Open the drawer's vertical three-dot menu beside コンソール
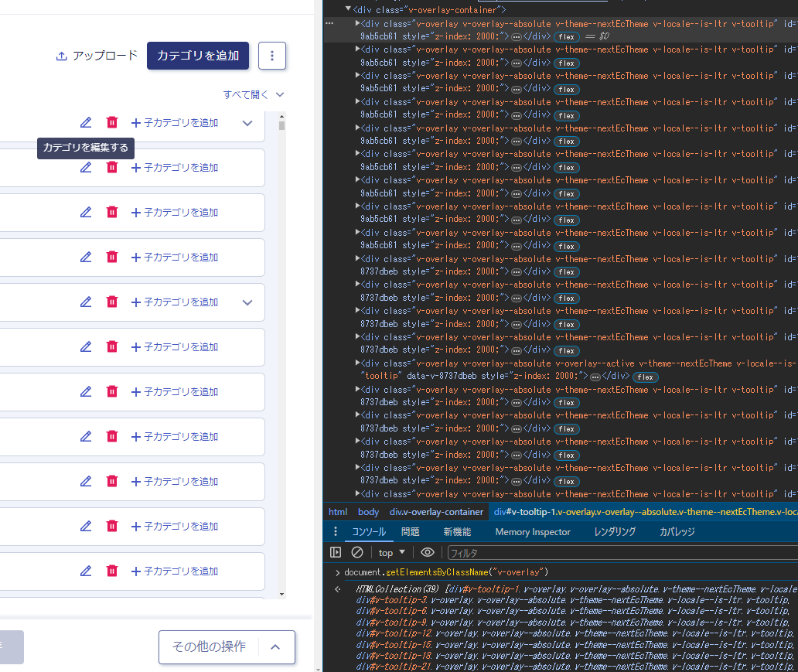The image size is (798, 672). (335, 531)
